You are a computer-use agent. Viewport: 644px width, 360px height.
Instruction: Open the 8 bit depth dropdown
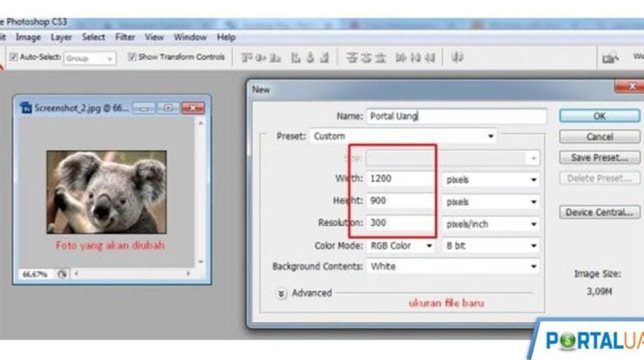pyautogui.click(x=491, y=245)
